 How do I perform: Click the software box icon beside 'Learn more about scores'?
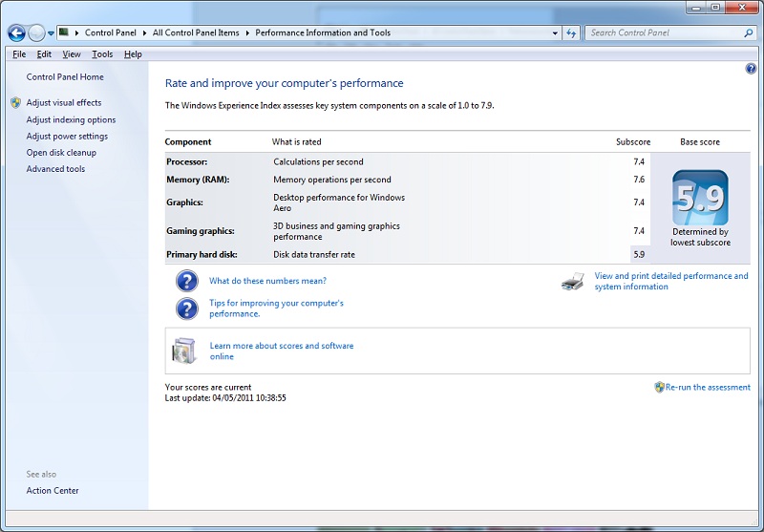tap(183, 351)
